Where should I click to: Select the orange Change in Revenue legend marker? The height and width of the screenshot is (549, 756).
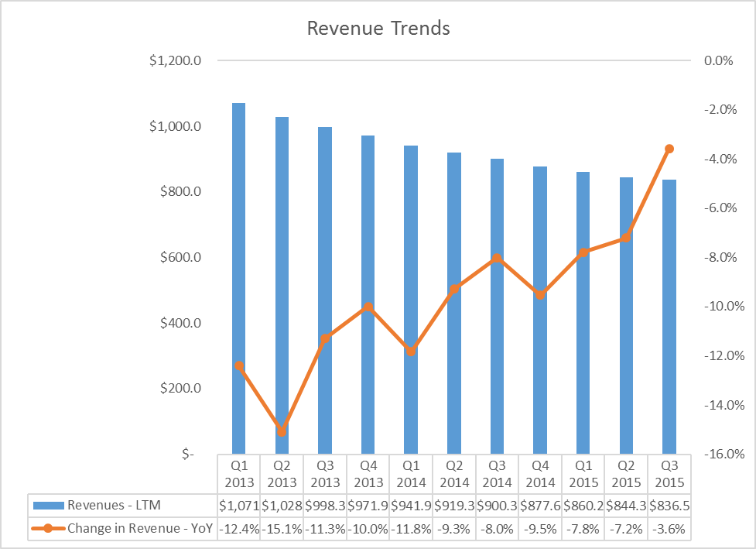click(x=48, y=528)
